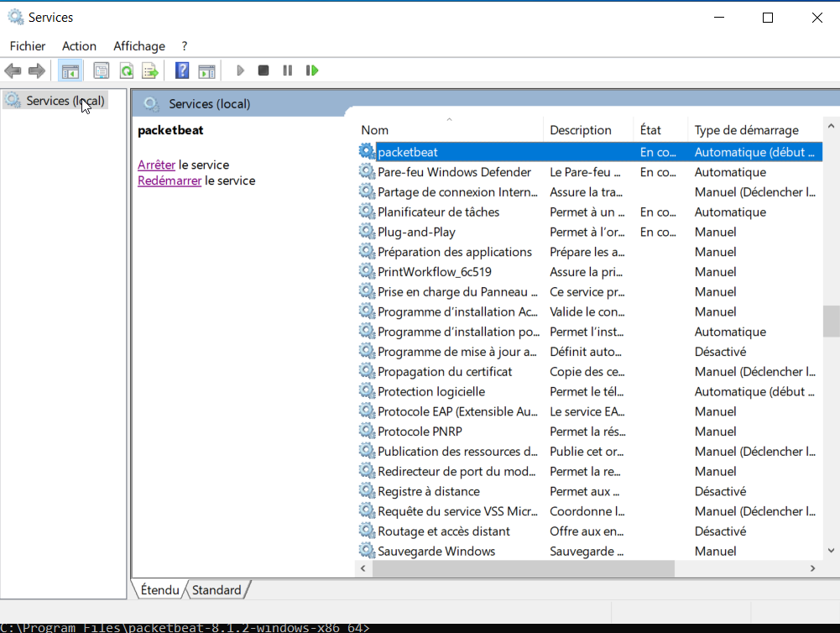840x633 pixels.
Task: Click the Stop service square button
Action: click(x=263, y=71)
